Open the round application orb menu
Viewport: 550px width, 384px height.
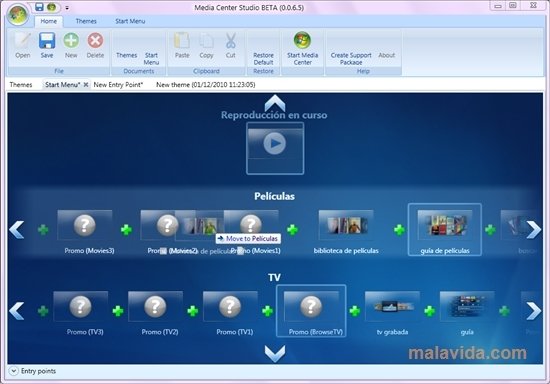click(x=18, y=15)
